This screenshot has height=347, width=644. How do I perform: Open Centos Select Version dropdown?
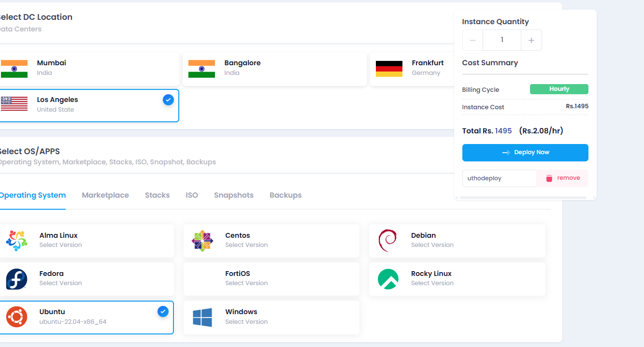246,245
